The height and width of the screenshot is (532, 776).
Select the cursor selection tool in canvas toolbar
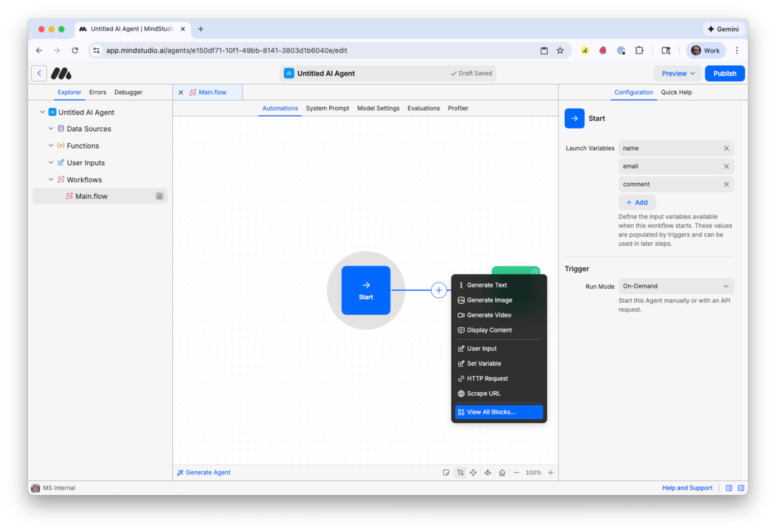coord(461,473)
